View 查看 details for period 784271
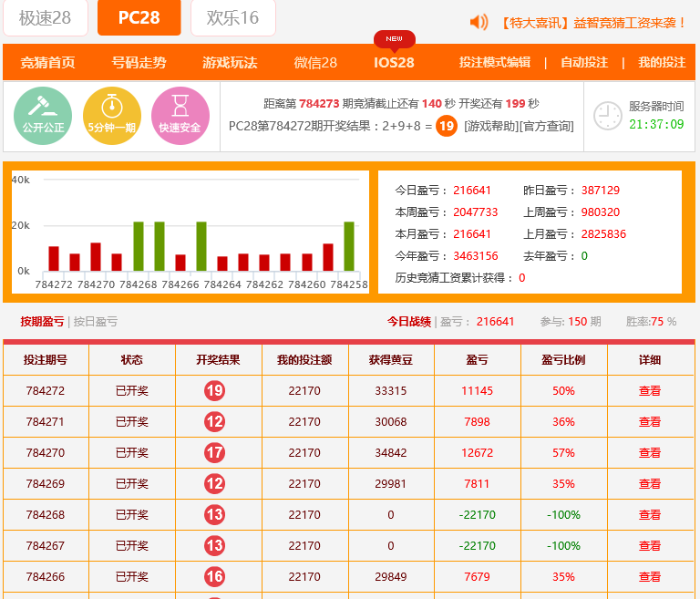Image resolution: width=700 pixels, height=599 pixels. 650,421
